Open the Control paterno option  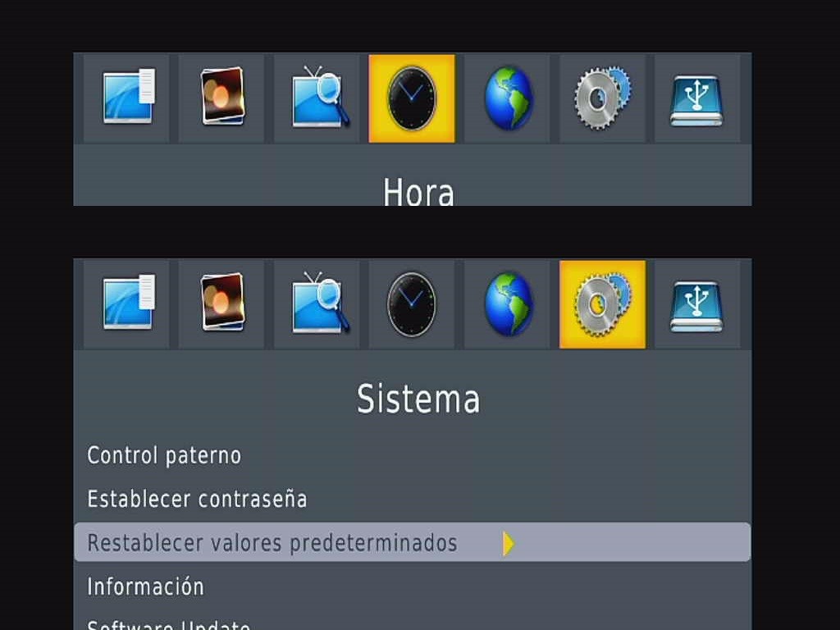pos(164,456)
